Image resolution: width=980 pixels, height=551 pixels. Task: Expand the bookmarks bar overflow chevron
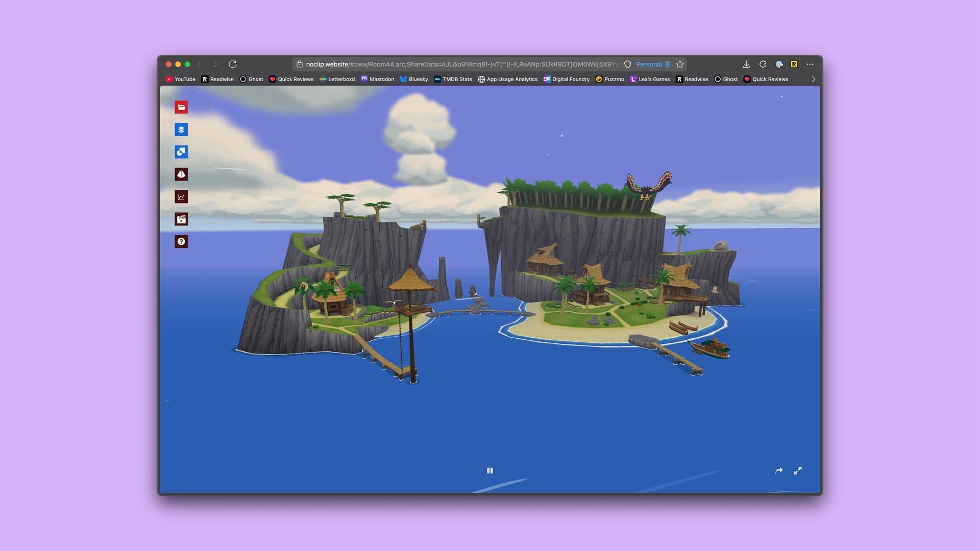point(813,79)
